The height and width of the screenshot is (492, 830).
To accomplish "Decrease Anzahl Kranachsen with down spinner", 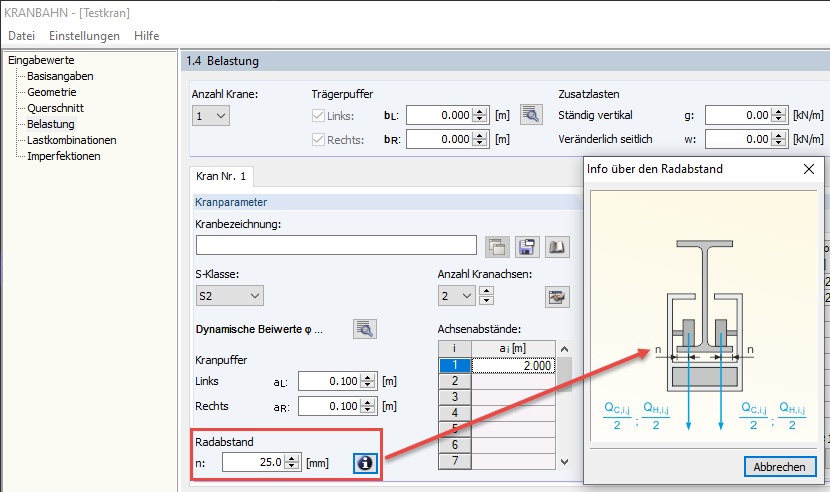I will point(486,300).
